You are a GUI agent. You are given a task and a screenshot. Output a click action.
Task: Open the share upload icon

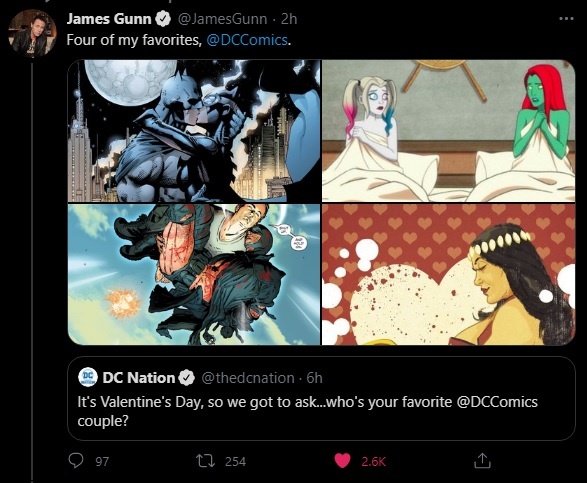(x=482, y=461)
